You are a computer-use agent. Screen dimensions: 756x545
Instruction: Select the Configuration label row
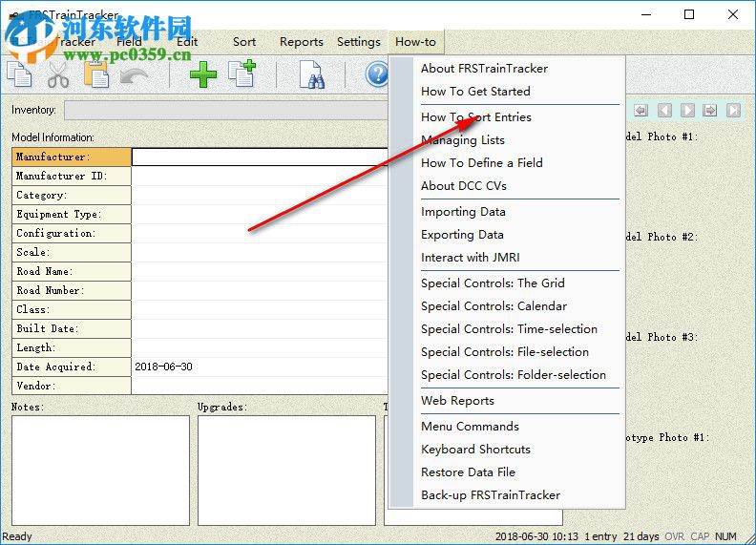point(72,233)
